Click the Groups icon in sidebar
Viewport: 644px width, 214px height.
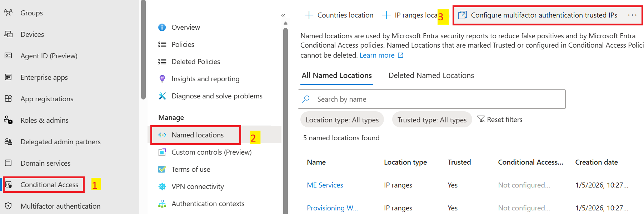[x=8, y=13]
